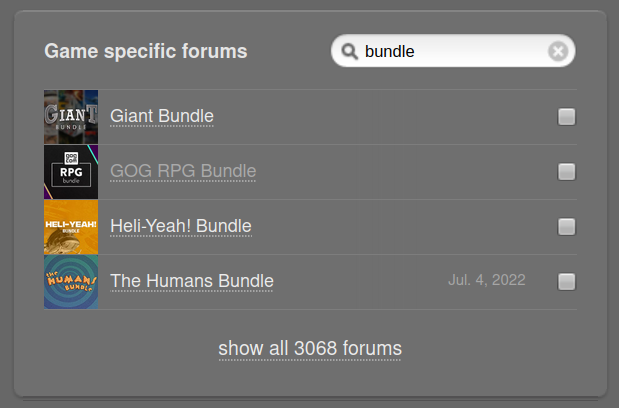This screenshot has height=408, width=619.
Task: Enable the Heli-Yeah! Bundle checkbox
Action: [566, 227]
